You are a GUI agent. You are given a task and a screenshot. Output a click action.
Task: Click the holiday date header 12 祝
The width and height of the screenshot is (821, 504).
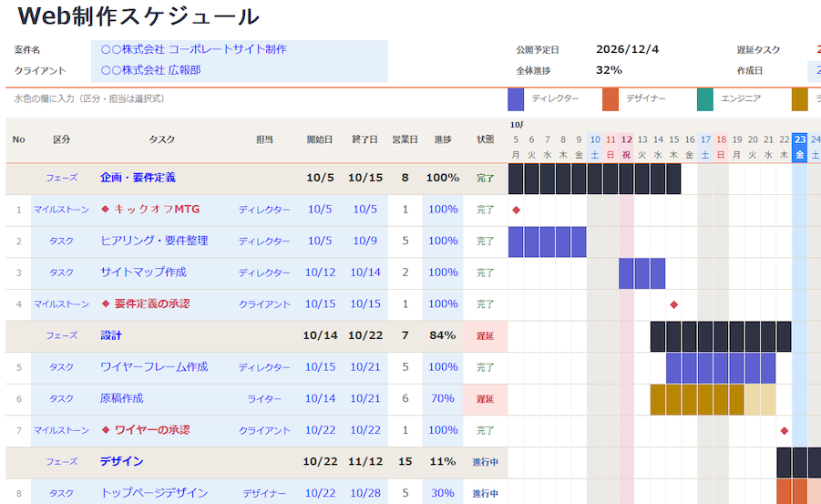(x=626, y=148)
